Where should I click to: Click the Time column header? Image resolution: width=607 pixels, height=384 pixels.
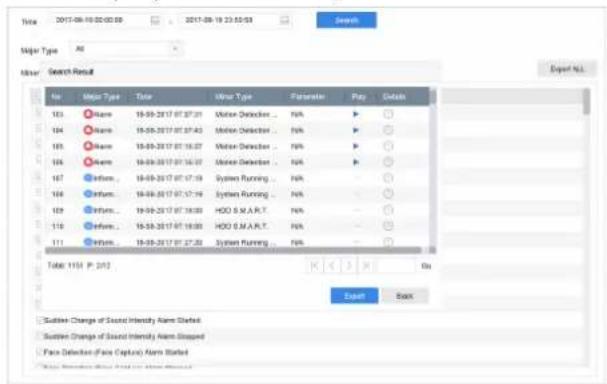pyautogui.click(x=144, y=97)
